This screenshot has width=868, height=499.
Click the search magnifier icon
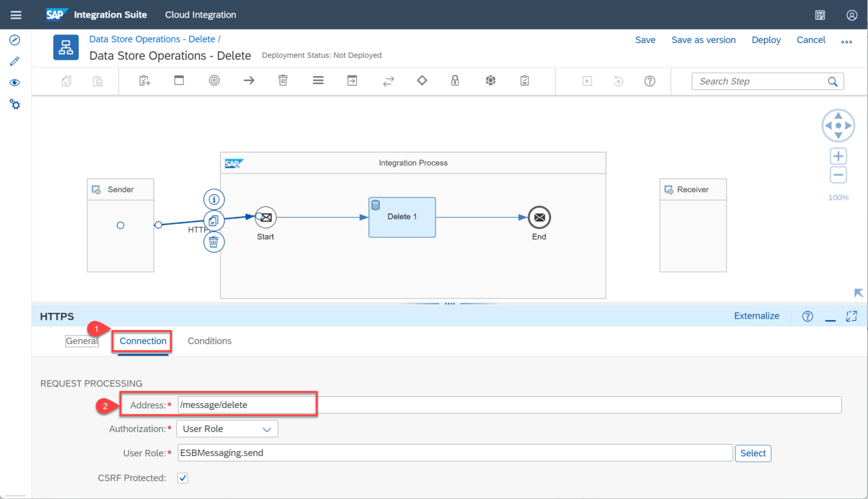[x=832, y=81]
